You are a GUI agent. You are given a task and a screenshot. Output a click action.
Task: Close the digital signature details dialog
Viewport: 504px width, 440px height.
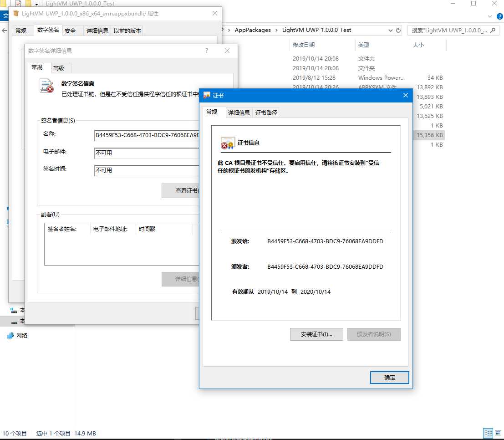coord(227,51)
